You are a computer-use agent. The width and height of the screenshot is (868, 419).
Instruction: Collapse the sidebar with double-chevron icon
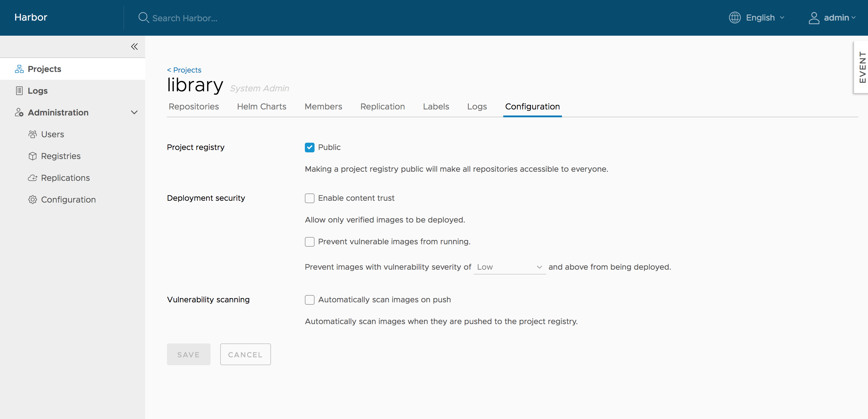point(134,47)
